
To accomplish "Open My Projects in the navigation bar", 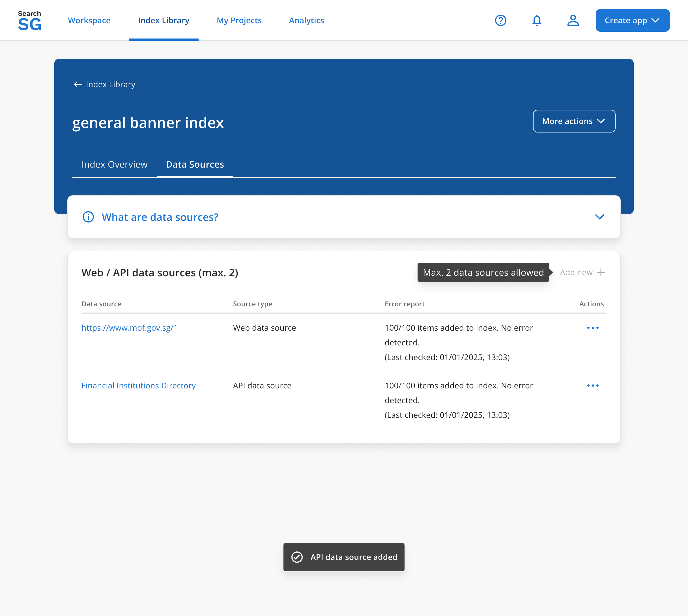I will [x=239, y=21].
